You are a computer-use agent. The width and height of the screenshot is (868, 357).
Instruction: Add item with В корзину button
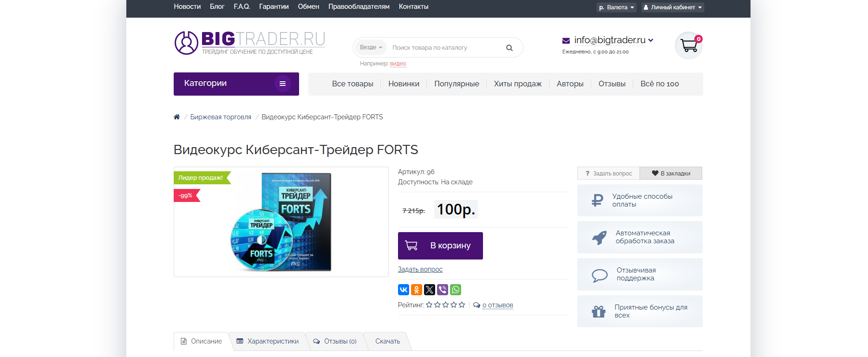point(440,246)
